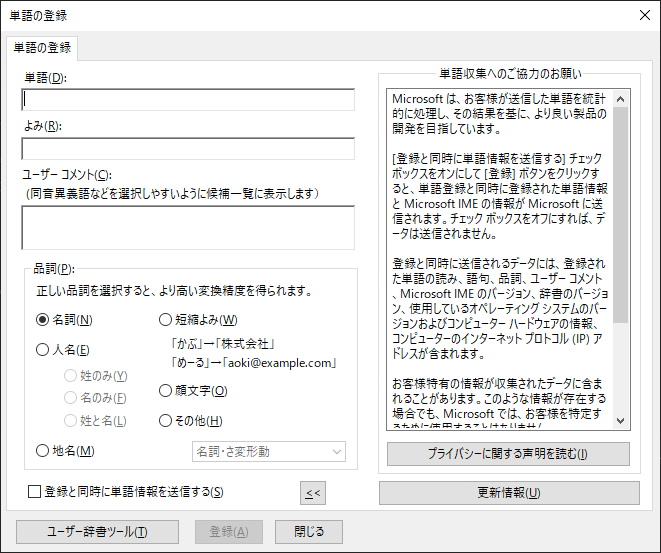Screen dimensions: 661x553
Task: Click the 単語収集へのご協力のお願い heading
Action: pos(511,74)
